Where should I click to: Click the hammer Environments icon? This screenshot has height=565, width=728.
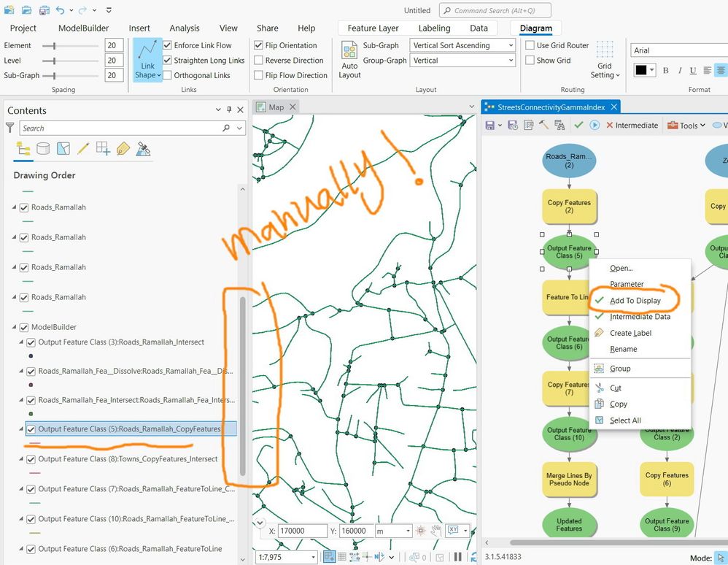pos(543,125)
